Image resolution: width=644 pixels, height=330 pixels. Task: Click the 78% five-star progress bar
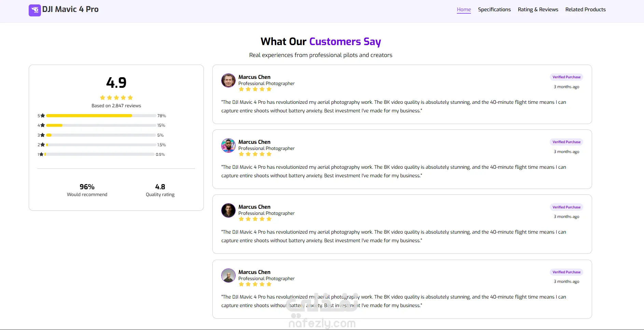pyautogui.click(x=101, y=115)
